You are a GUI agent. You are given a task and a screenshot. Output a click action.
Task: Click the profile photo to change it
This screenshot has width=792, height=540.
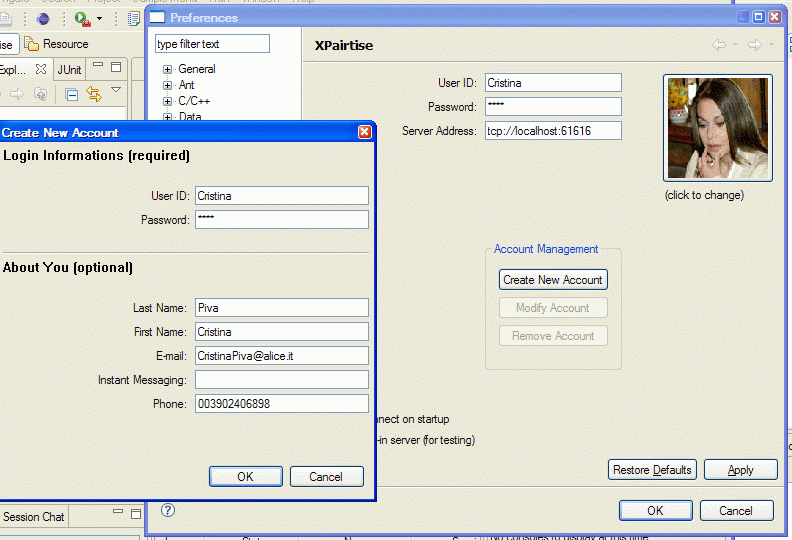click(x=718, y=129)
